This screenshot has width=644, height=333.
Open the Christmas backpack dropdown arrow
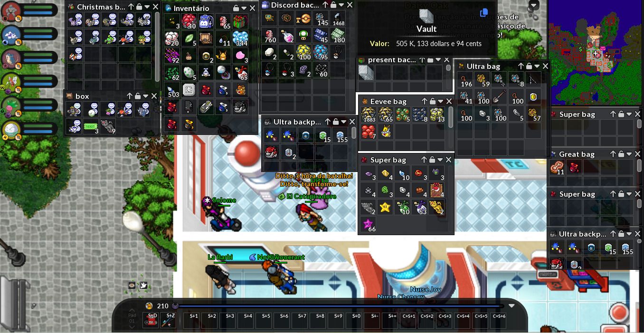tap(147, 7)
